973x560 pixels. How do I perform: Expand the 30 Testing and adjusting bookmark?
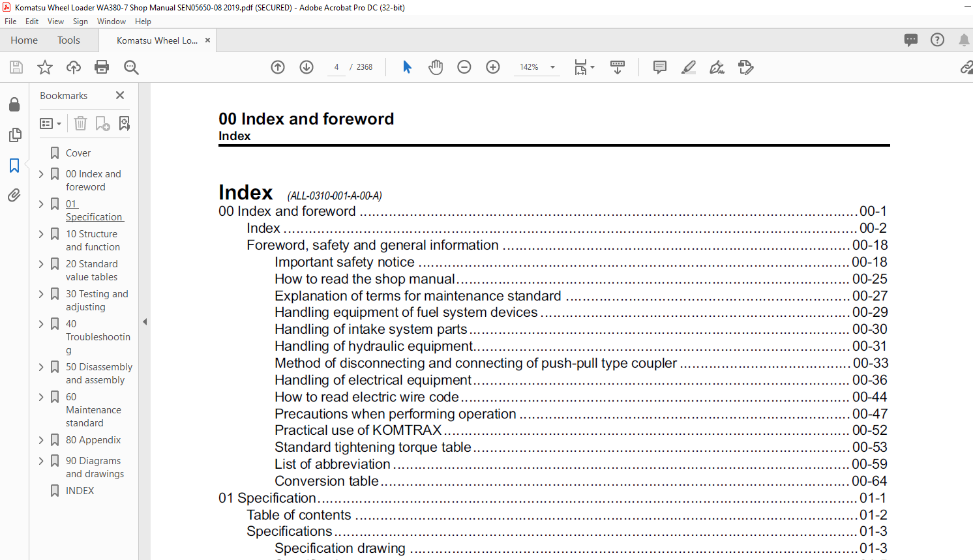pyautogui.click(x=41, y=294)
